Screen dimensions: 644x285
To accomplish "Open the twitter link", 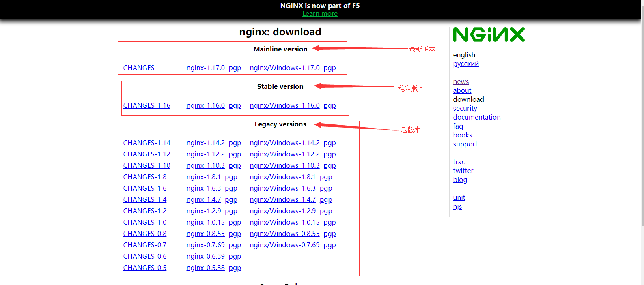I will pos(463,171).
